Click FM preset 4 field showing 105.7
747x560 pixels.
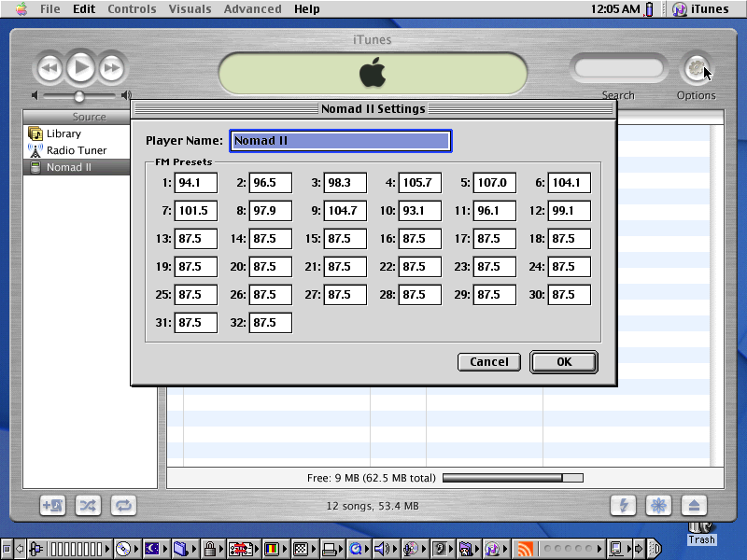419,183
